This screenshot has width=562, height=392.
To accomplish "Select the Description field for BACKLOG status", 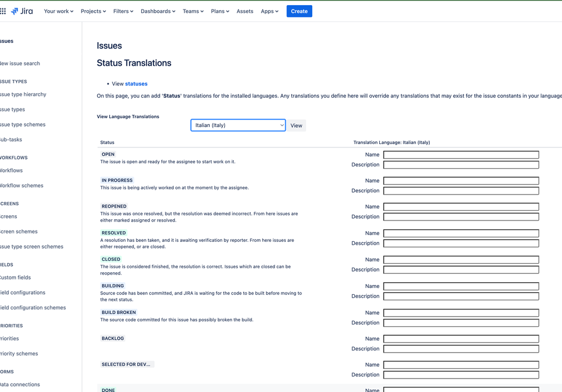I will point(461,349).
